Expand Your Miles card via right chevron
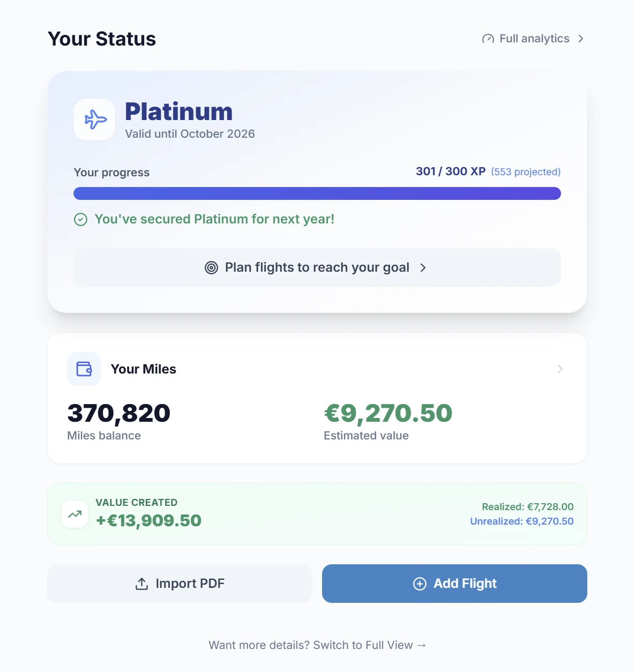 click(560, 369)
